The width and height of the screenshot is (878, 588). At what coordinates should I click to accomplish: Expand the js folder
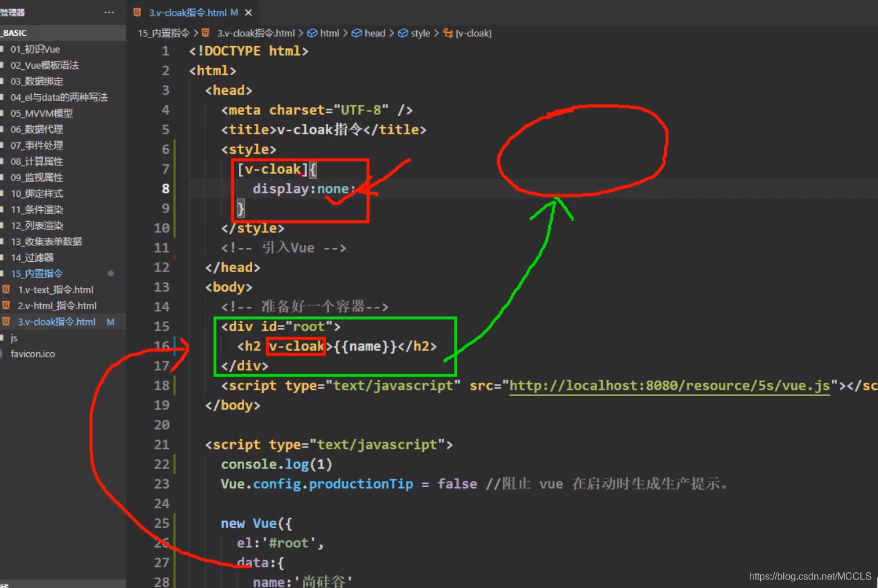[14, 338]
